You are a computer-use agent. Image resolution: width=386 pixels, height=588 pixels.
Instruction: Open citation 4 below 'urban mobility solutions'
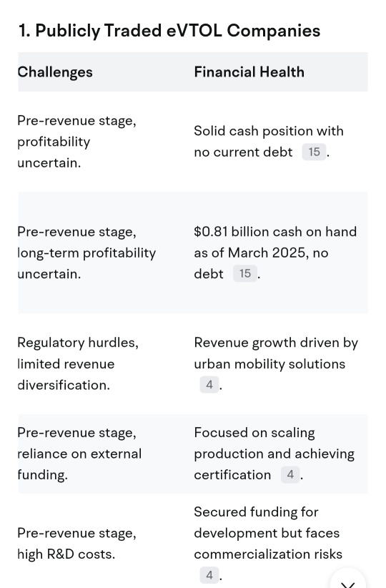pyautogui.click(x=209, y=384)
